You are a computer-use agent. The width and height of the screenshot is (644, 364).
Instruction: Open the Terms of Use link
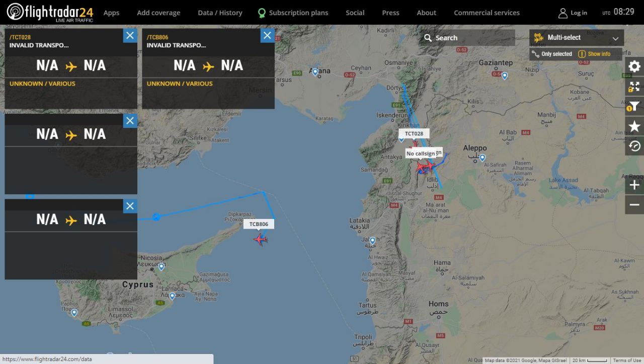click(x=627, y=360)
